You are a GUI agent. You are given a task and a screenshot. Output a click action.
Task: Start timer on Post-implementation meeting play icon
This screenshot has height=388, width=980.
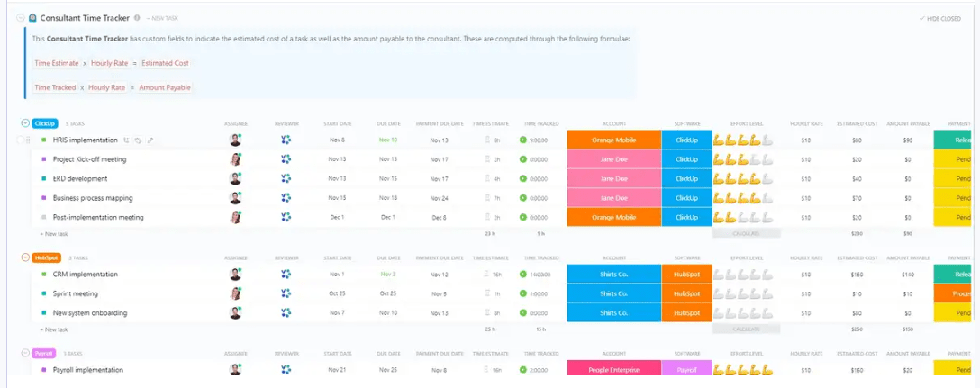(523, 218)
